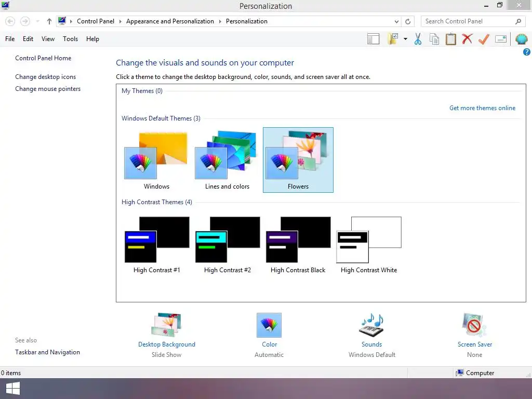Open Sounds settings icon
Viewport: 532px width, 399px height.
pyautogui.click(x=371, y=325)
